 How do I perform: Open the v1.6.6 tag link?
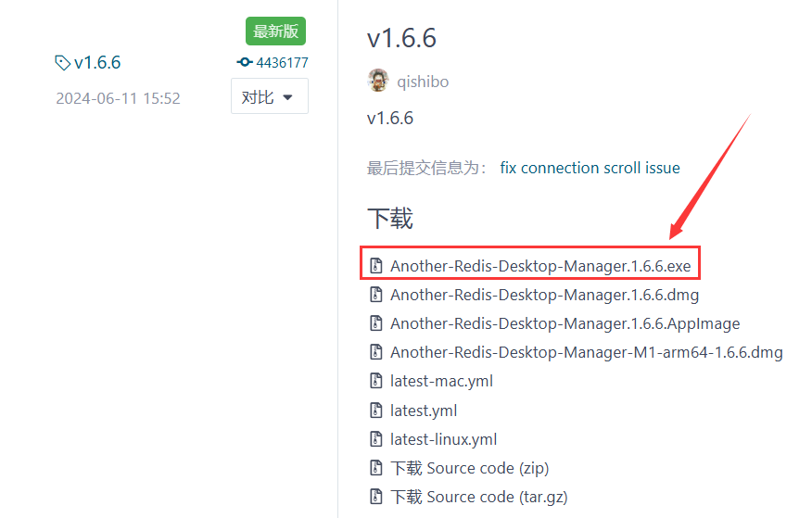tap(97, 63)
